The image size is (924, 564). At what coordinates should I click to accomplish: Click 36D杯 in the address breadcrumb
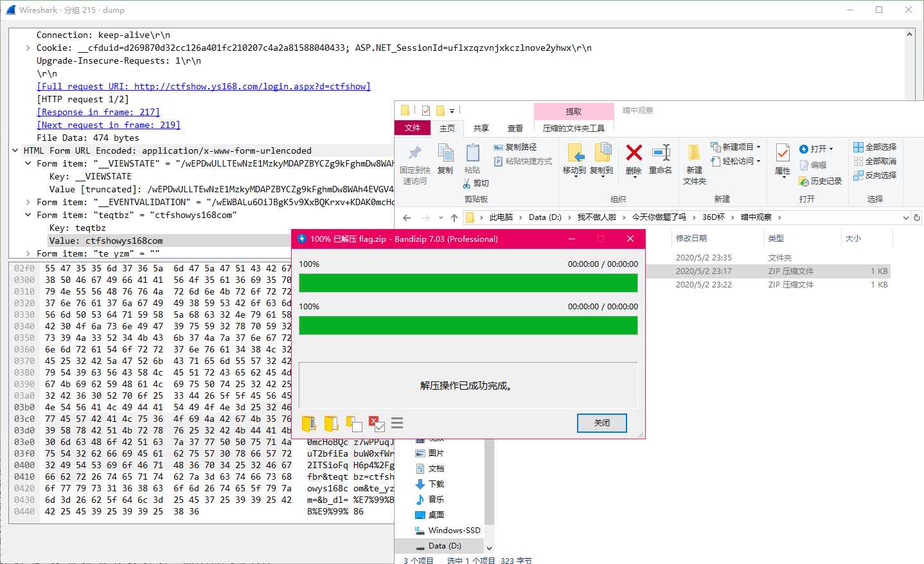coord(713,217)
